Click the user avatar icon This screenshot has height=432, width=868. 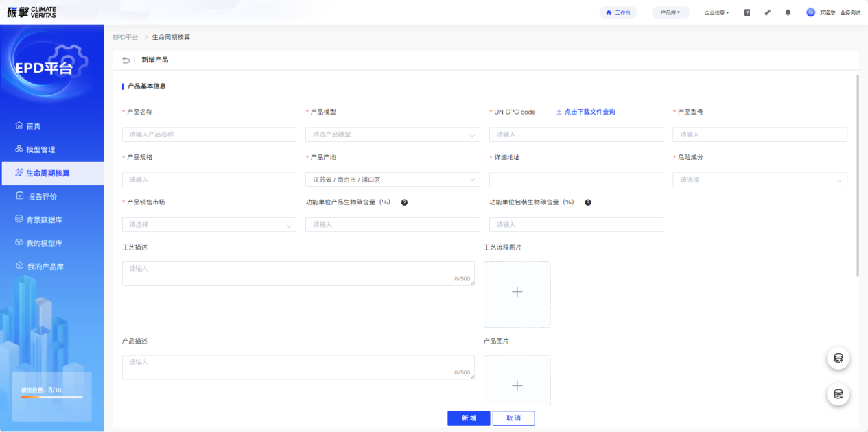pos(810,12)
